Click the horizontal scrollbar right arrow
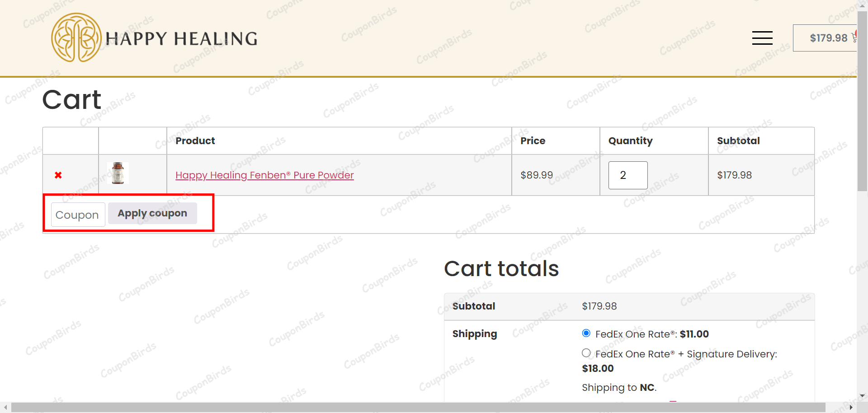868x413 pixels. 851,408
